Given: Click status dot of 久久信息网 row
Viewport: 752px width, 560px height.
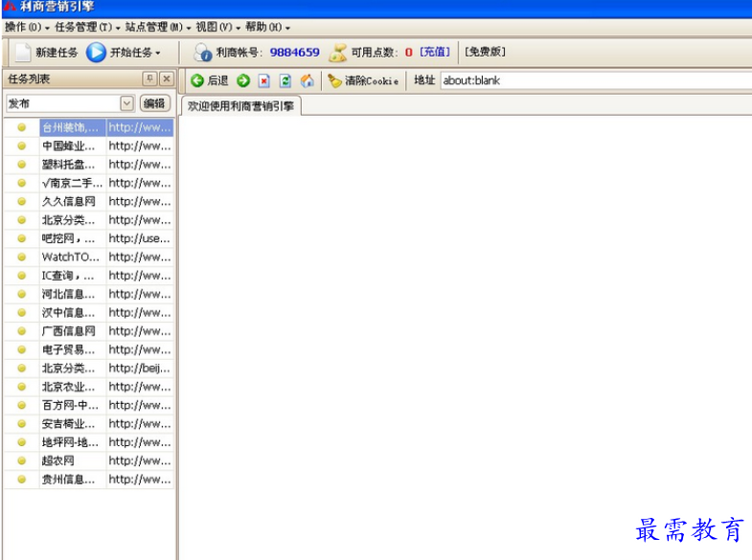Looking at the screenshot, I should [x=22, y=202].
